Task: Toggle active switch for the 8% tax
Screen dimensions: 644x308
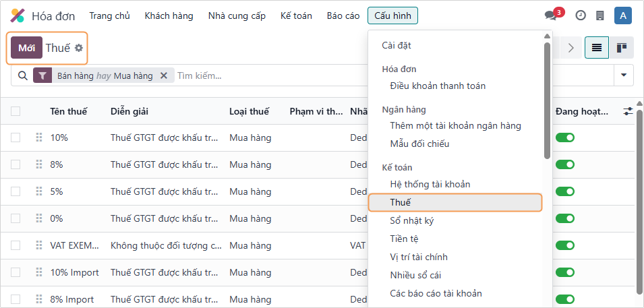Action: pyautogui.click(x=564, y=164)
